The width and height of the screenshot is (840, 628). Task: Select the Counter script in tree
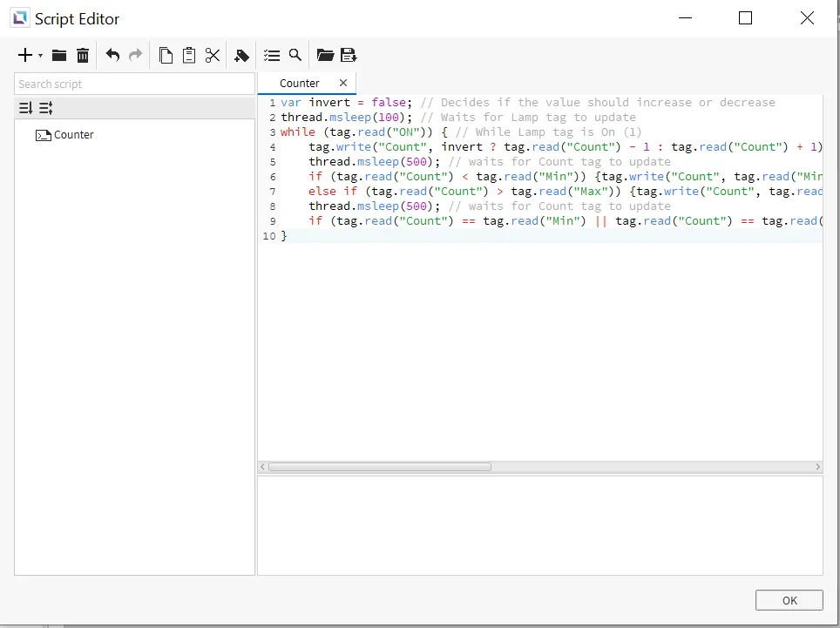(x=73, y=135)
